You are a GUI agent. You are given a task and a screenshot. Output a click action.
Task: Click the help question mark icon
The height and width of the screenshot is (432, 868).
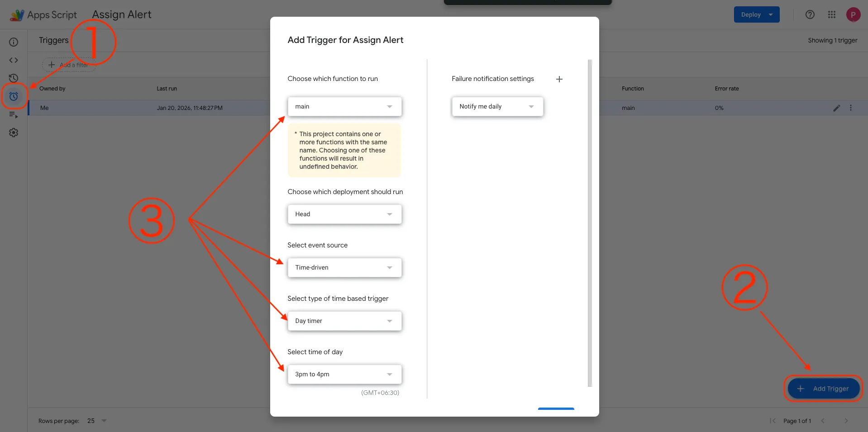(810, 14)
